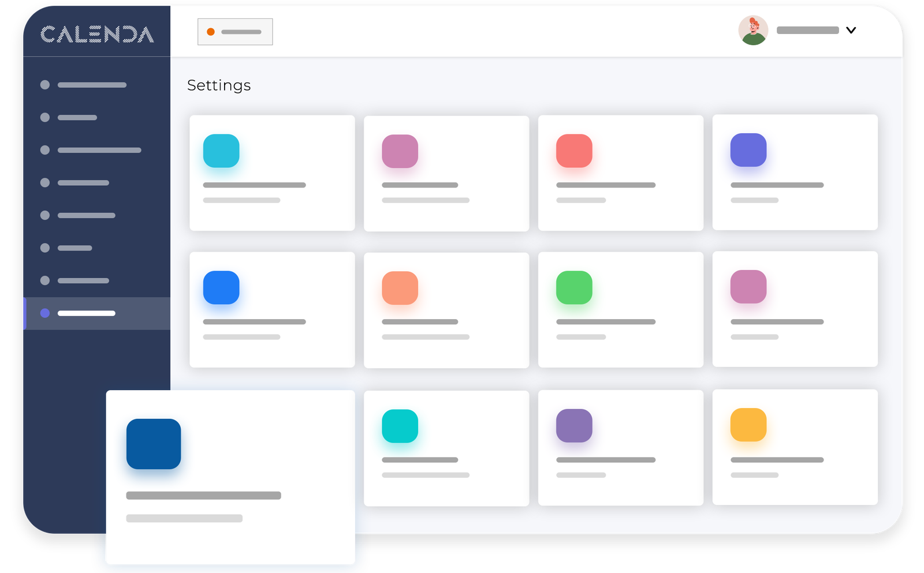
Task: Select the purple icon in the bottom row
Action: click(x=575, y=425)
